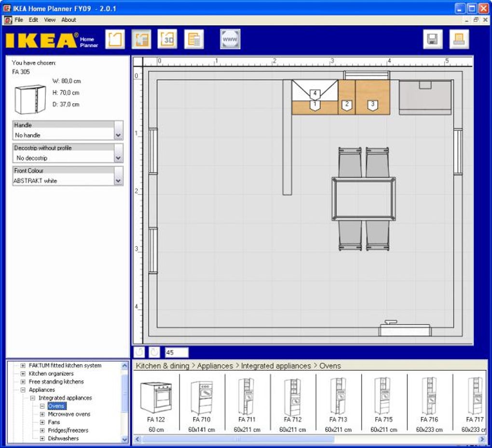Open the Edit menu

[33, 20]
